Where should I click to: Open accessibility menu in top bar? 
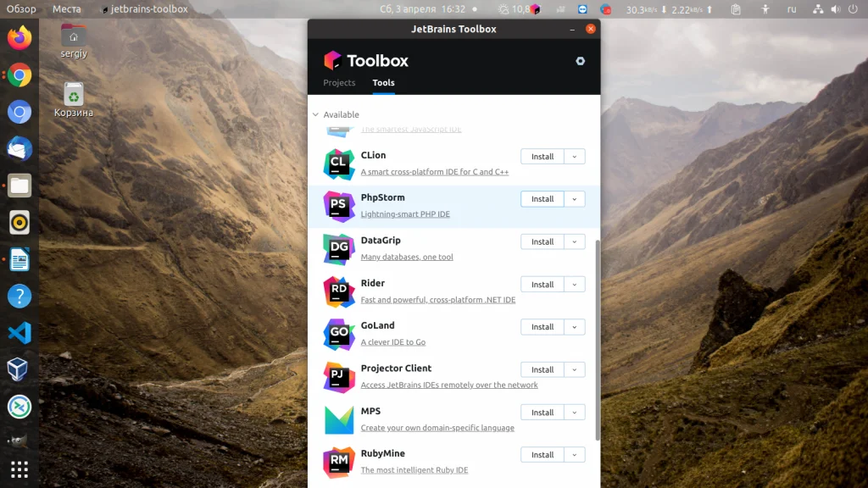pos(765,8)
